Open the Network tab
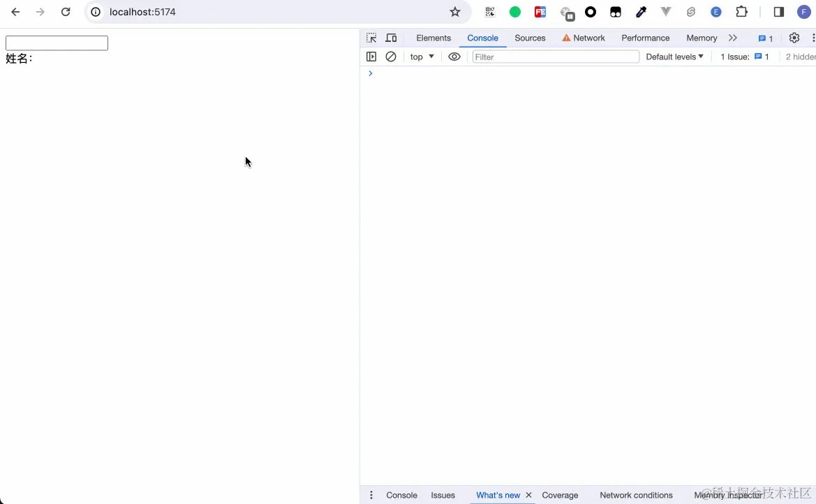 click(584, 38)
